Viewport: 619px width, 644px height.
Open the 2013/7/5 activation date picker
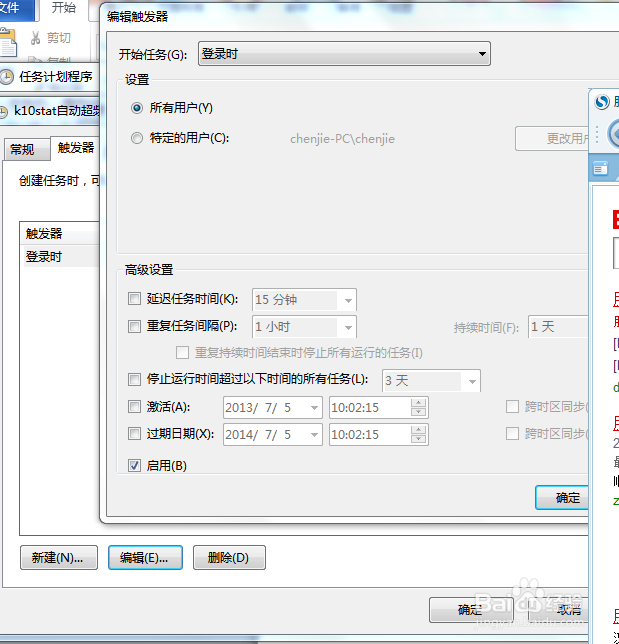click(x=273, y=408)
